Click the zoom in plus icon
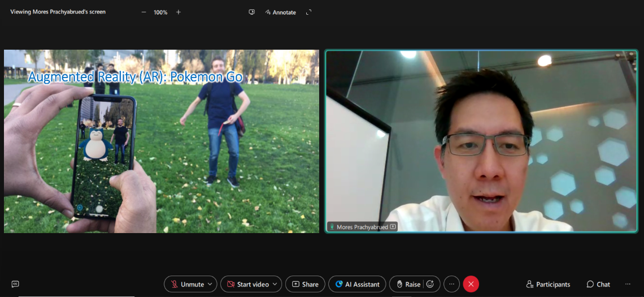The width and height of the screenshot is (644, 297). [179, 12]
